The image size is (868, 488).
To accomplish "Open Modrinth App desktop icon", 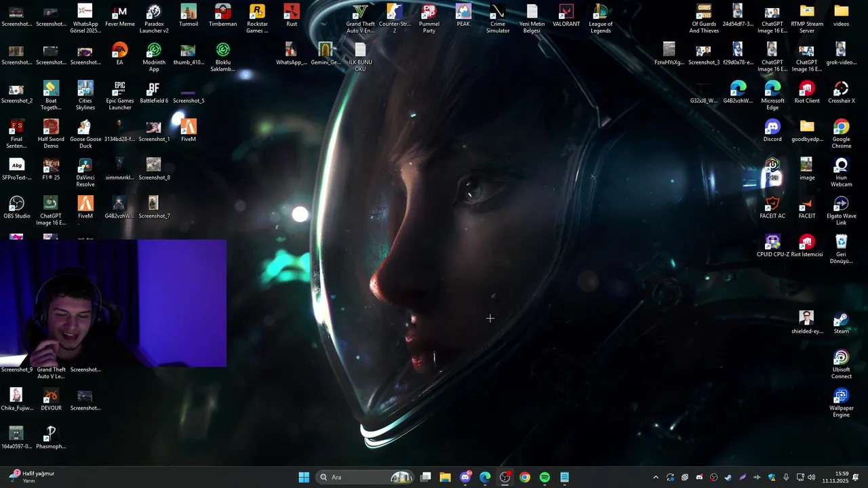I will click(154, 58).
